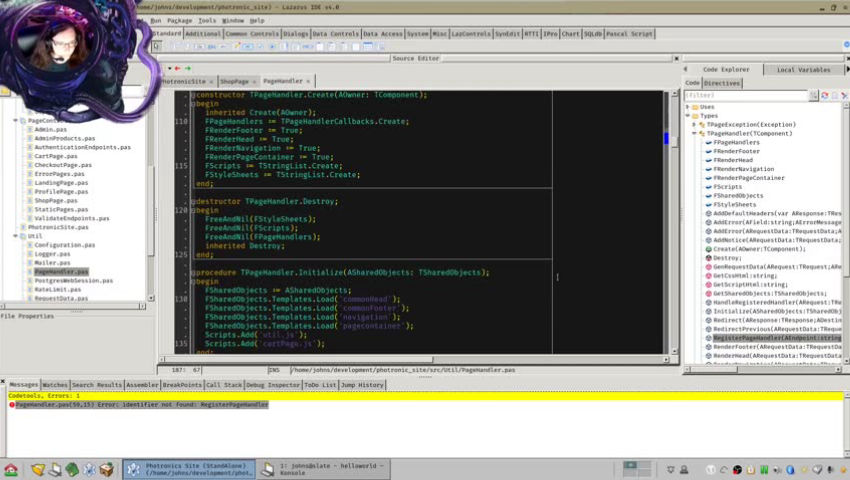850x480 pixels.
Task: Click the FScripts field icon in Code Explorer
Action: [709, 187]
